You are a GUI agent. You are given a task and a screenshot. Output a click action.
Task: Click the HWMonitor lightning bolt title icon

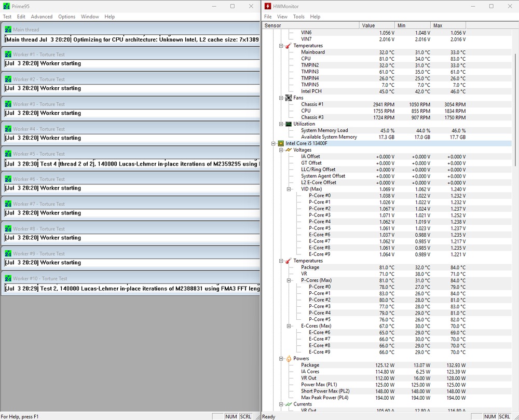(x=267, y=6)
